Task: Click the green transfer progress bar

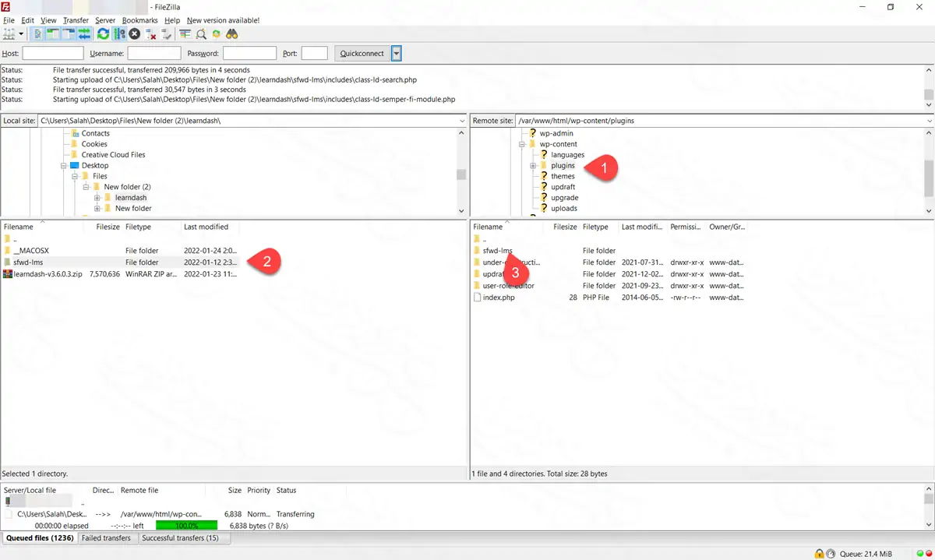Action: coord(186,526)
